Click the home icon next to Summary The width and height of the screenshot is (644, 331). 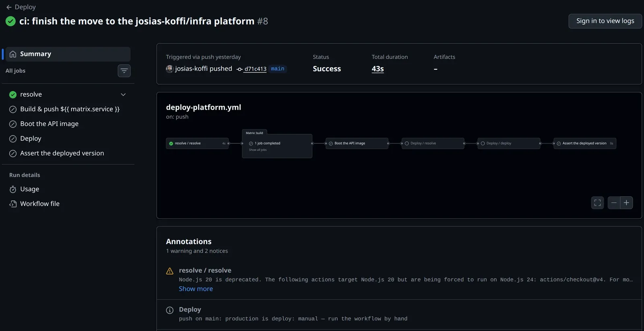pos(13,54)
